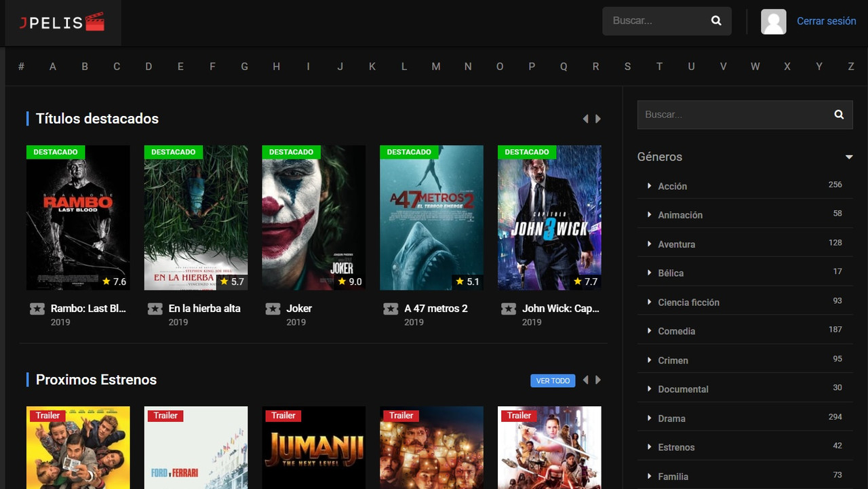Open the Familia genre link

point(673,477)
